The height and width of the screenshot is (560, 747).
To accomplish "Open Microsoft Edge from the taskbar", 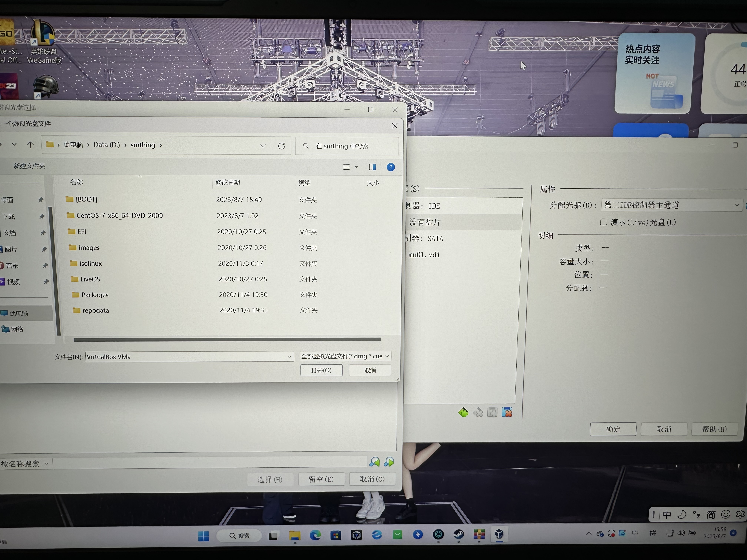I will coord(315,535).
